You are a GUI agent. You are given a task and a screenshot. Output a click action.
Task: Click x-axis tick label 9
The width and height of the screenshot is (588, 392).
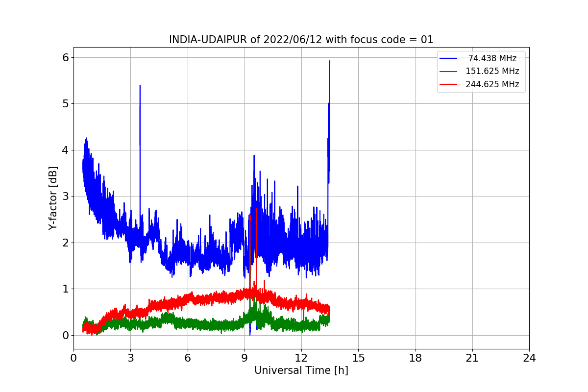pos(245,358)
